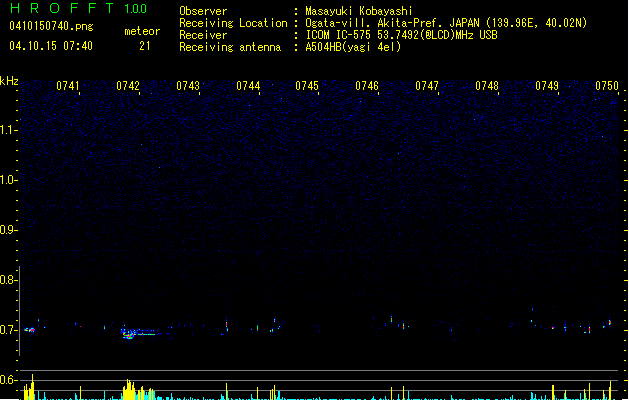Click the 0.8 kHz axis label
The width and height of the screenshot is (629, 400).
click(8, 280)
